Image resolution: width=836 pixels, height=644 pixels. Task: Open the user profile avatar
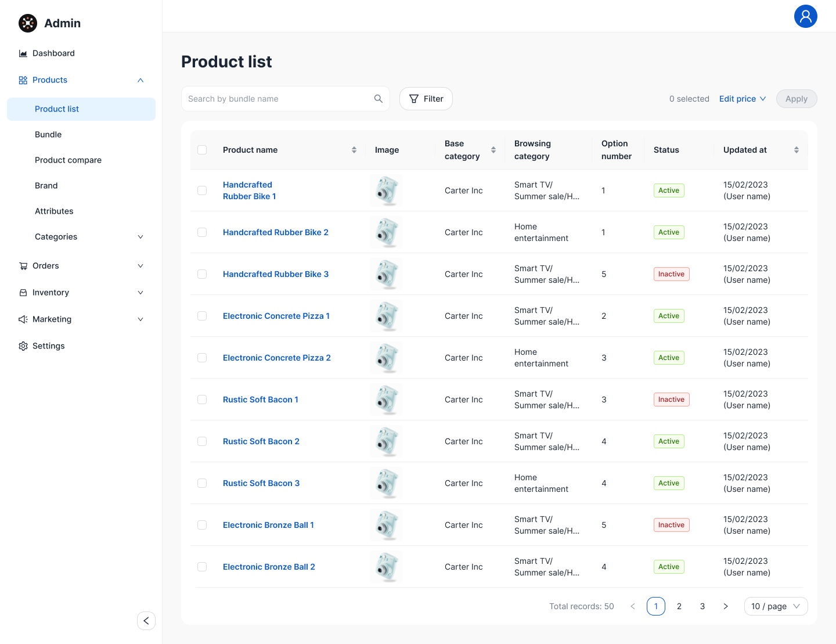point(806,16)
